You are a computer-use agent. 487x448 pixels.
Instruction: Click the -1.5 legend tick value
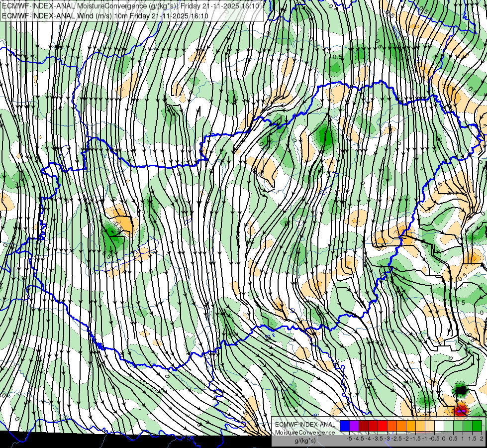[415, 439]
